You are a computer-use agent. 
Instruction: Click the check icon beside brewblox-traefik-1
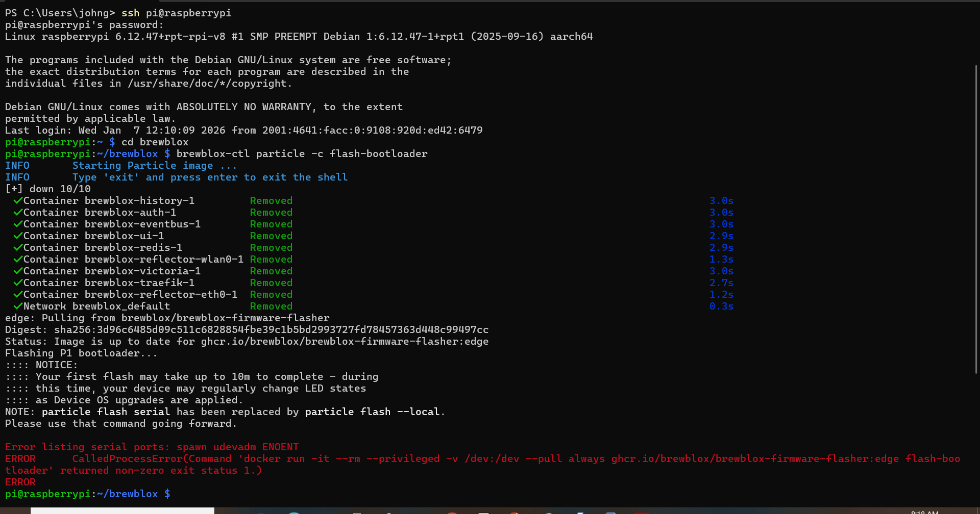tap(18, 283)
